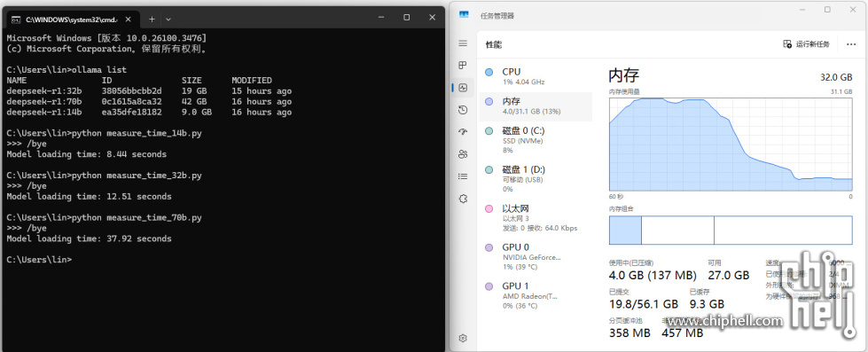The image size is (868, 352).
Task: Open Startup apps gauge icon in sidebar
Action: coord(463,132)
